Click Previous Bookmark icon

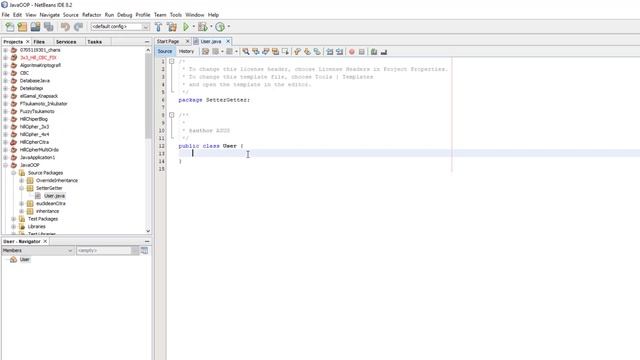(297, 51)
